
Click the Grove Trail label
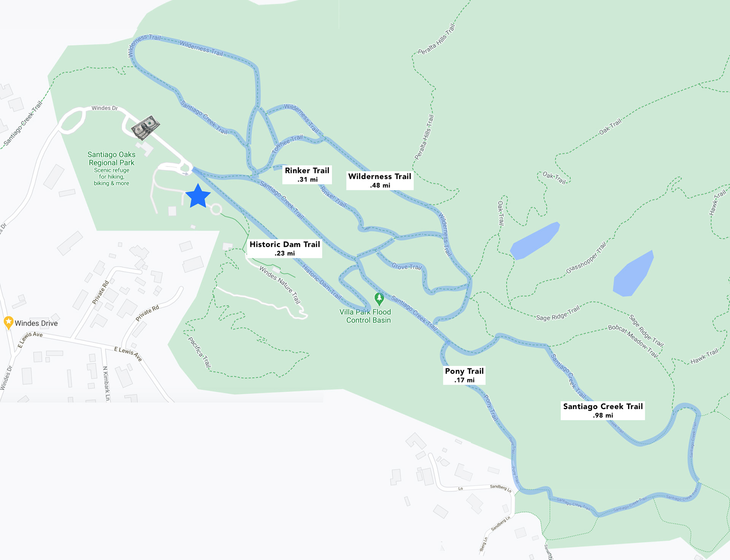(x=406, y=267)
